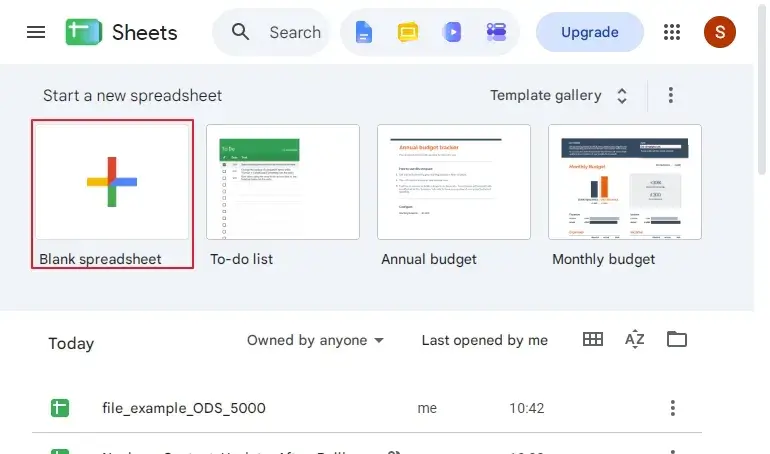
Task: Open the blue video play app icon
Action: (x=452, y=32)
